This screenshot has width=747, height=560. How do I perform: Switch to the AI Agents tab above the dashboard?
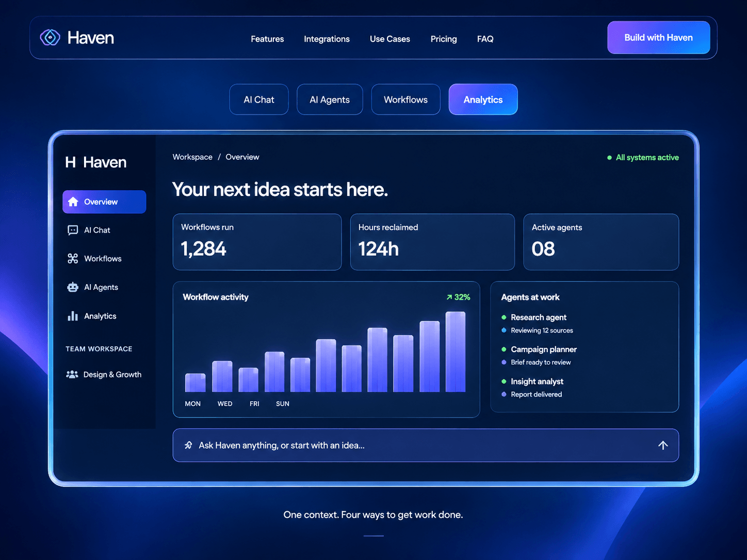coord(330,100)
